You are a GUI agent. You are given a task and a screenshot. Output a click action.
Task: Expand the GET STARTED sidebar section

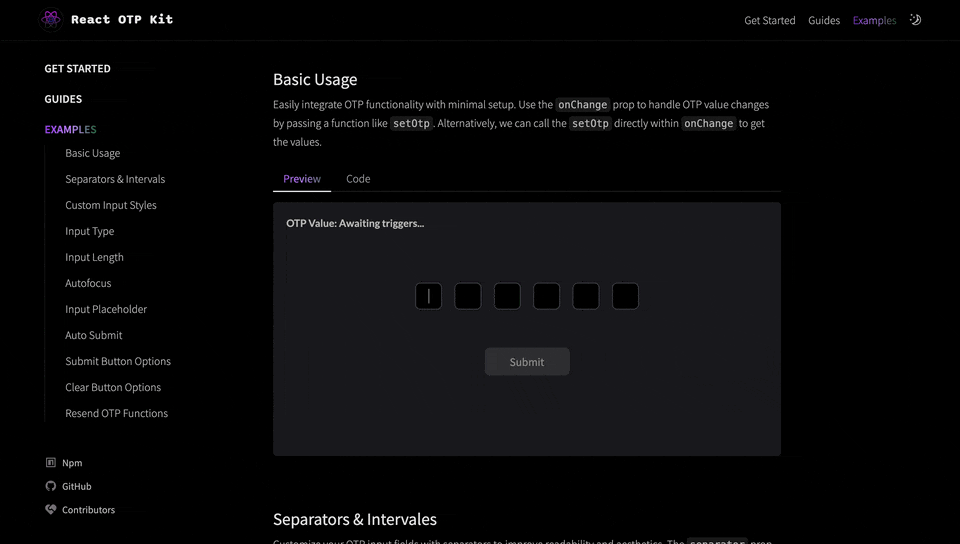[78, 69]
